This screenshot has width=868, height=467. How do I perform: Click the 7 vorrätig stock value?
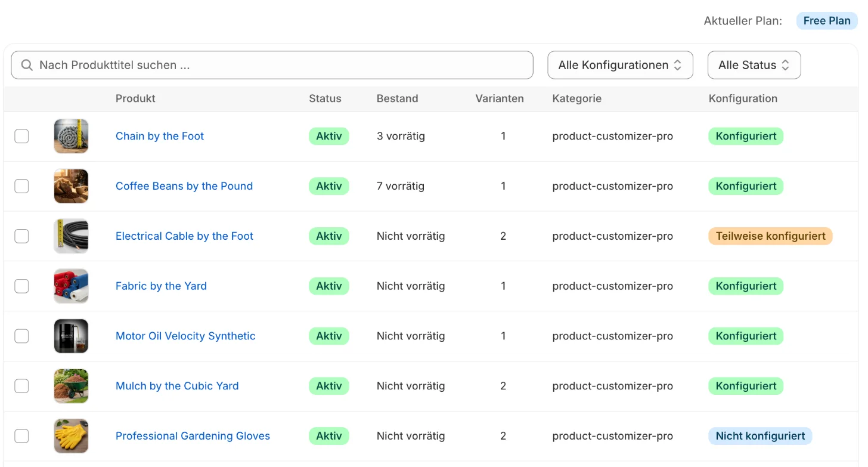pyautogui.click(x=401, y=186)
